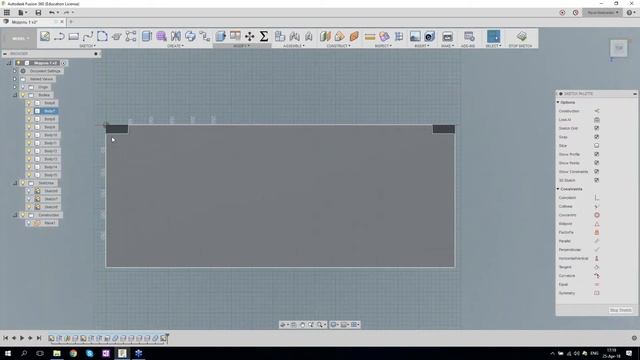Expand the Origin node
640x360 pixels.
[15, 87]
